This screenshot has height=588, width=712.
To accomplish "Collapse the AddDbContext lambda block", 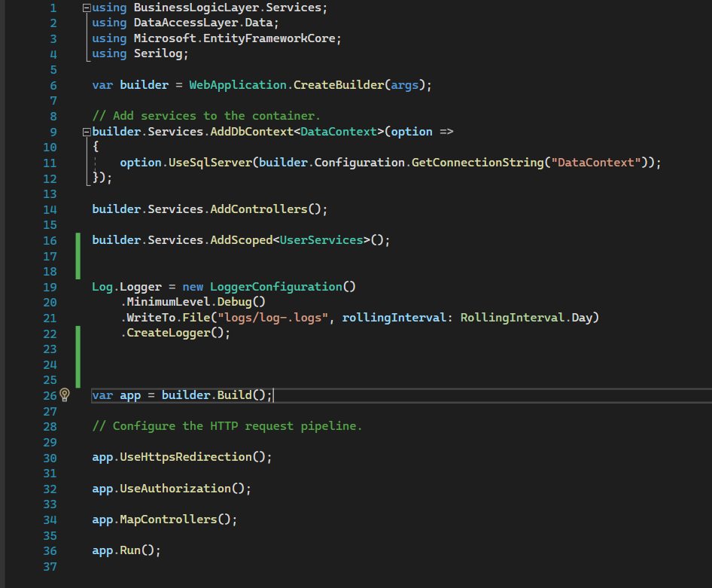I will point(86,132).
